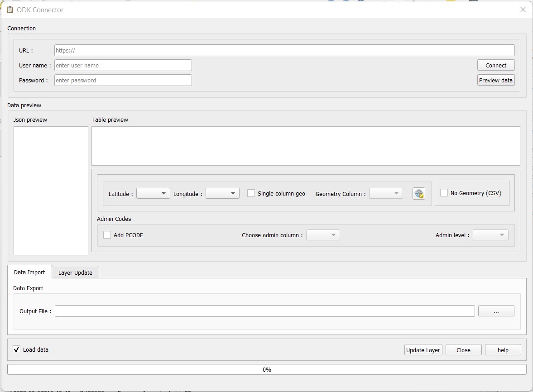
Task: Open the Longitude column dropdown
Action: click(x=223, y=193)
